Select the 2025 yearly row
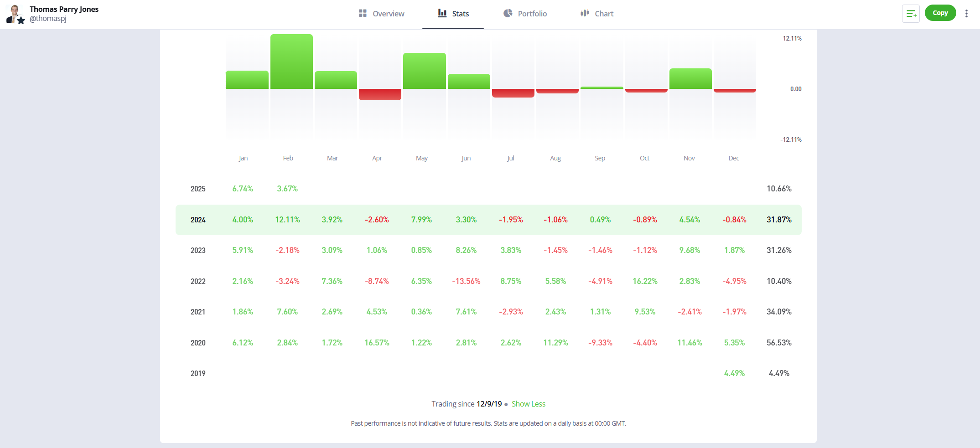This screenshot has width=980, height=448. tap(198, 189)
